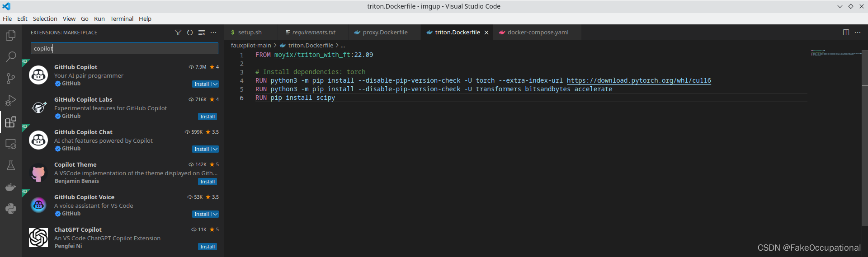
Task: Clear extensions search results icon
Action: click(202, 33)
